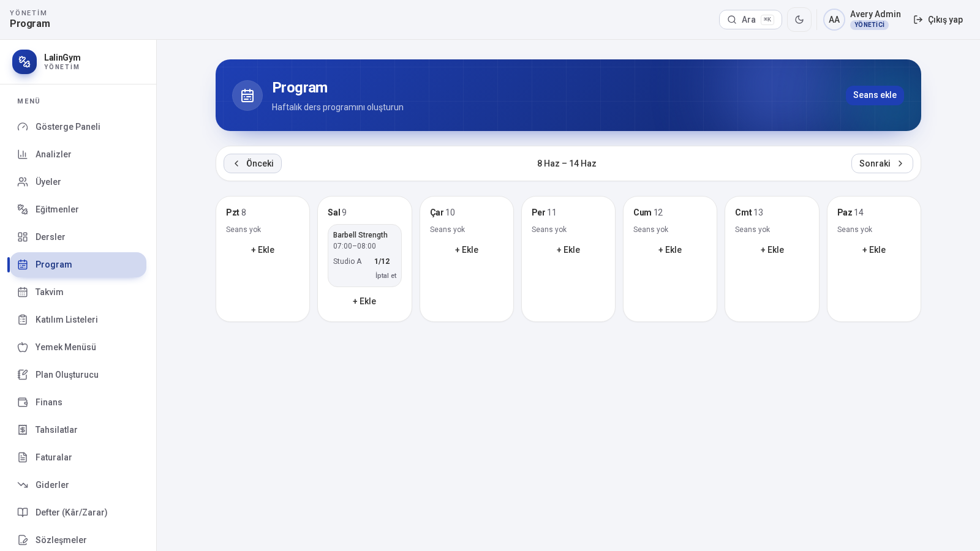Click the LalinGym logo icon
Image resolution: width=980 pixels, height=551 pixels.
point(24,62)
